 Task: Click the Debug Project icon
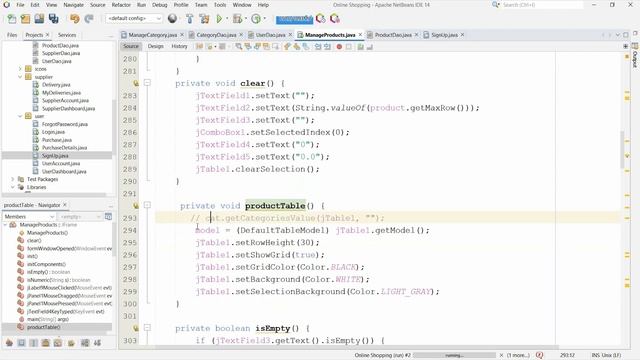tap(237, 19)
